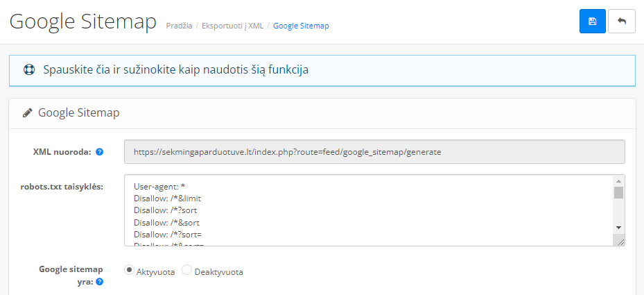Click the XML nuoroda URL field

(x=374, y=152)
